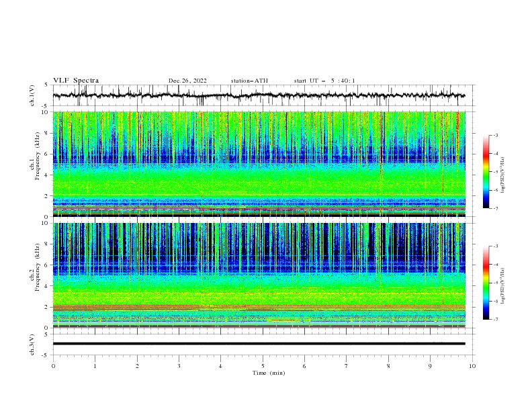Click the "ch.3(V)" axis label
The height and width of the screenshot is (411, 532).
tap(32, 345)
